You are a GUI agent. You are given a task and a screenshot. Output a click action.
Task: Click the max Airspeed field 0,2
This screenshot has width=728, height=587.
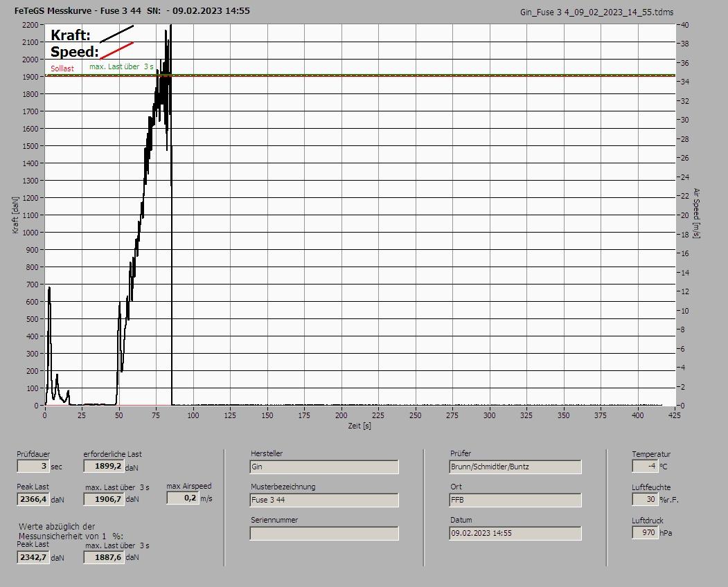(183, 498)
